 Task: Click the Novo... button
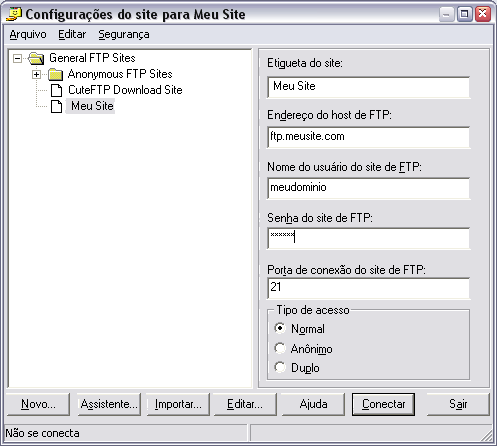click(38, 404)
